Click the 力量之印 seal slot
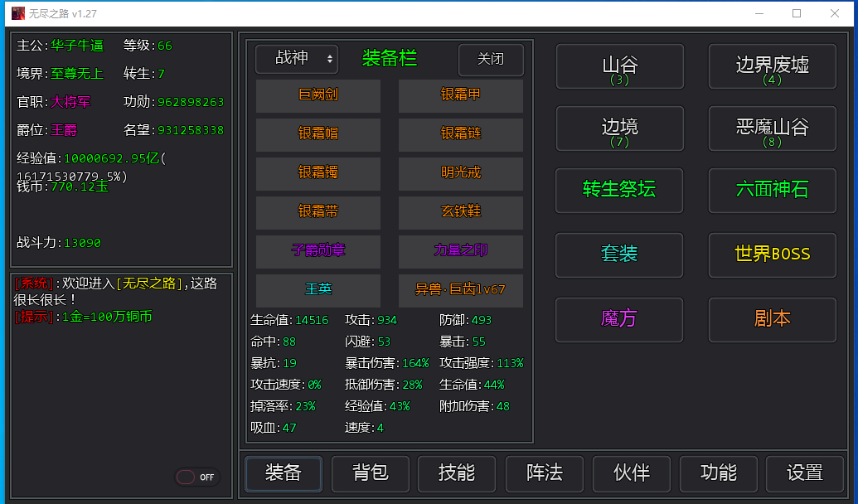The image size is (858, 504). coord(461,251)
